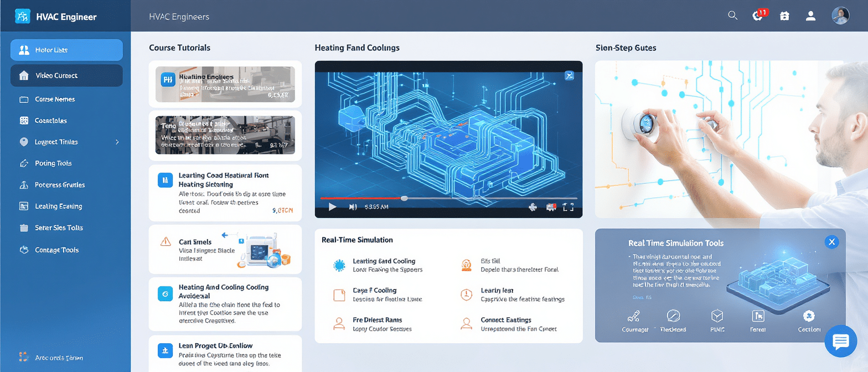Open the chat bubble button
Image resolution: width=868 pixels, height=372 pixels.
pyautogui.click(x=840, y=342)
